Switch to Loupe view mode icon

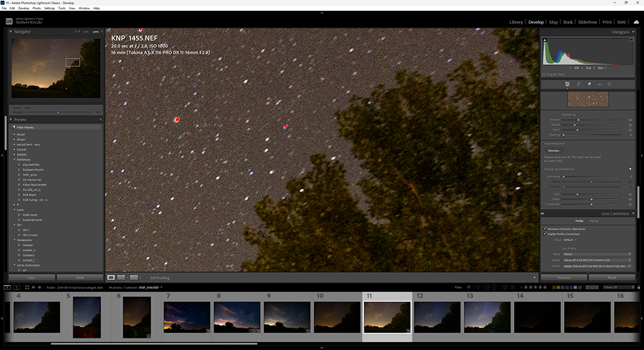[111, 278]
